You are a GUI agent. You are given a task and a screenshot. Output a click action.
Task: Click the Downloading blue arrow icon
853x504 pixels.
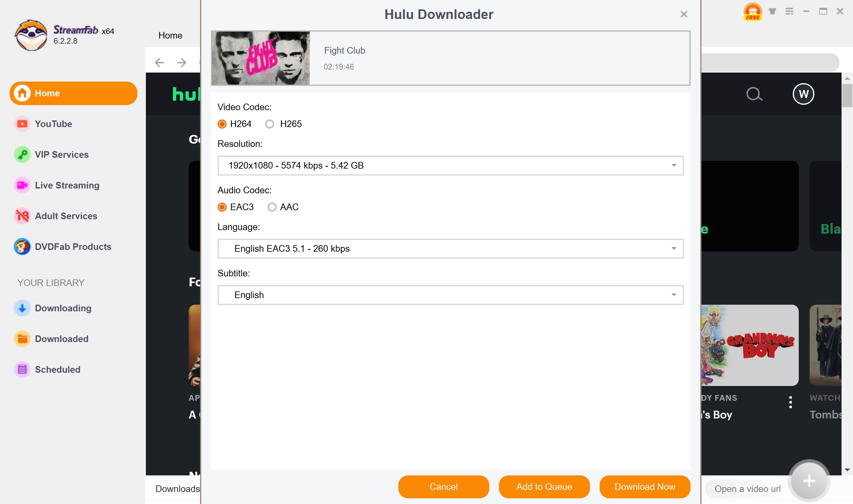[x=22, y=308]
